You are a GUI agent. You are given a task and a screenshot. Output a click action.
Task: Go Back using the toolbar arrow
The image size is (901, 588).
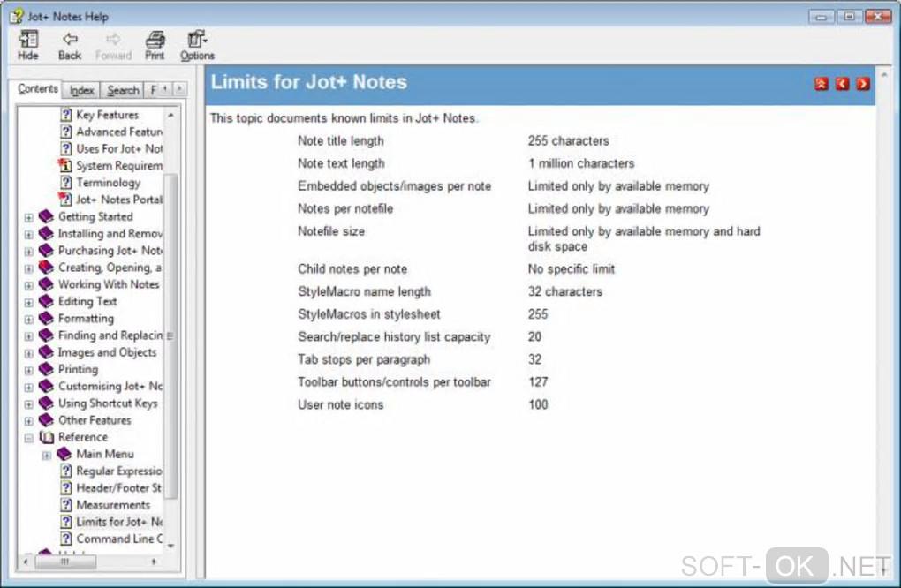click(70, 45)
